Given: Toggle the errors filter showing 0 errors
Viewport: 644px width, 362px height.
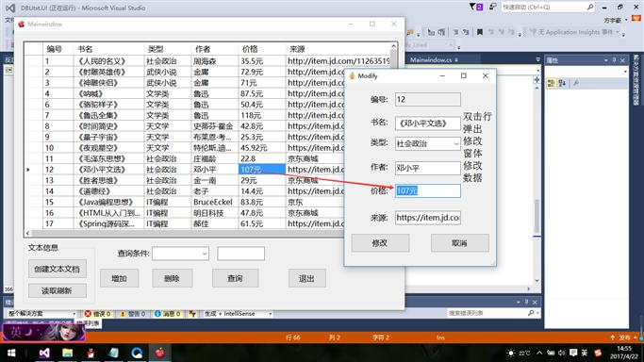Looking at the screenshot, I should point(98,314).
